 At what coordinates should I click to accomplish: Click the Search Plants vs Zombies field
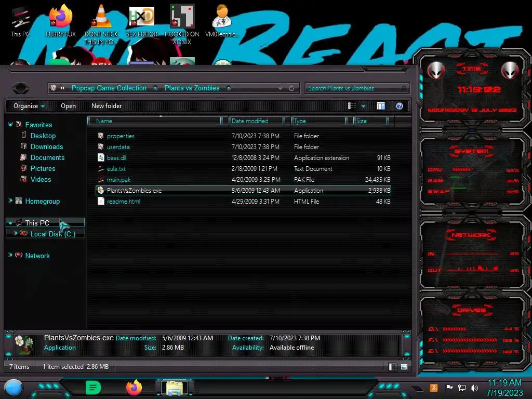(x=357, y=88)
